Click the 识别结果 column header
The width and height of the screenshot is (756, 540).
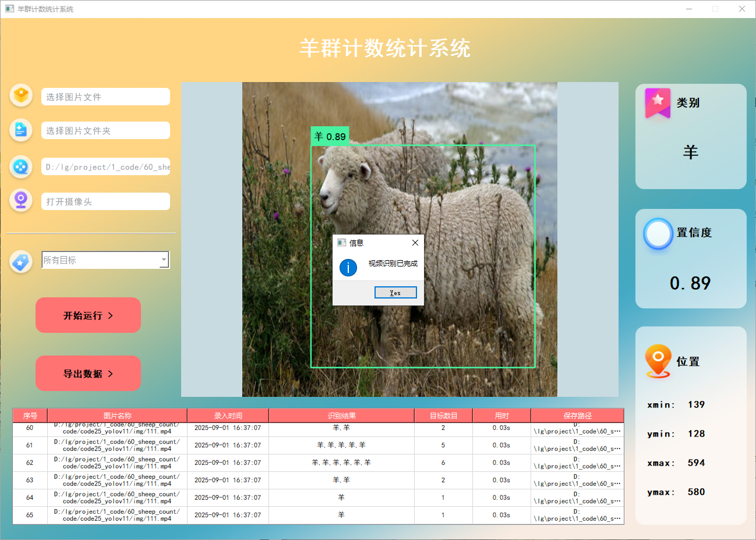pos(341,415)
